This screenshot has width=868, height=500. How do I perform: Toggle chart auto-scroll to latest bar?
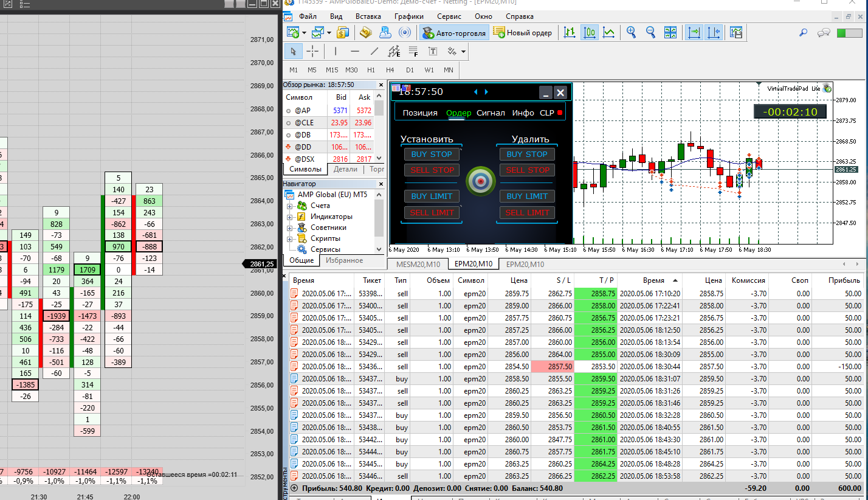pos(694,33)
